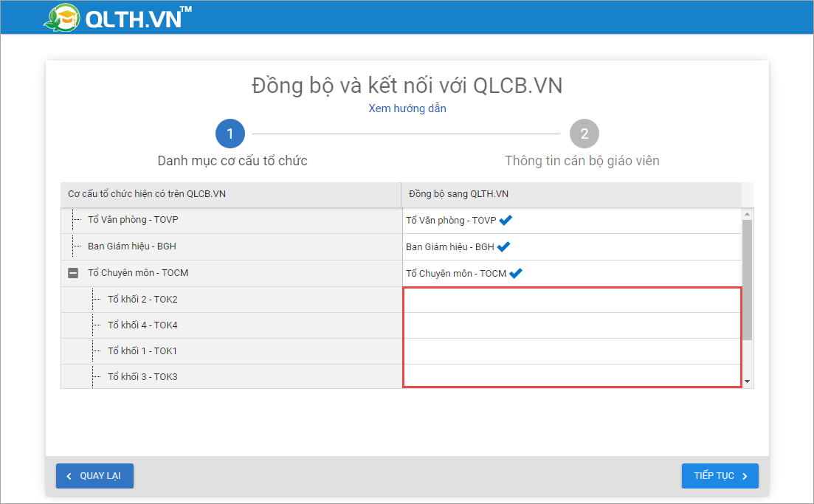Select Tổ khối 1 - TOK1 row
The height and width of the screenshot is (504, 814).
(x=232, y=351)
